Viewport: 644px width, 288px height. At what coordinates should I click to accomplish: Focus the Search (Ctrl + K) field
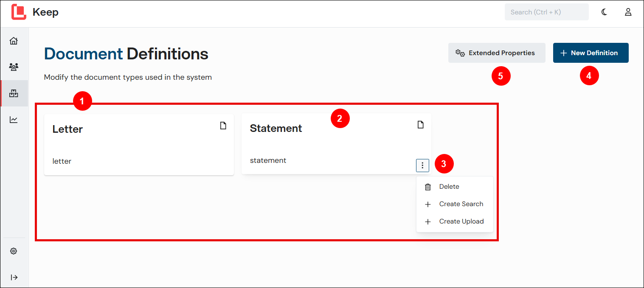pos(546,12)
